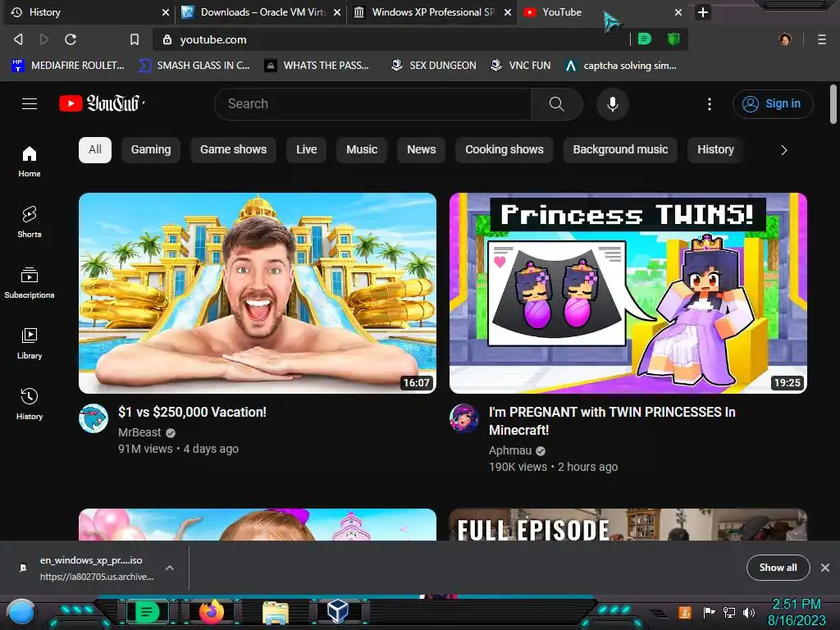The height and width of the screenshot is (630, 840).
Task: Expand the iso download options chevron
Action: (169, 568)
